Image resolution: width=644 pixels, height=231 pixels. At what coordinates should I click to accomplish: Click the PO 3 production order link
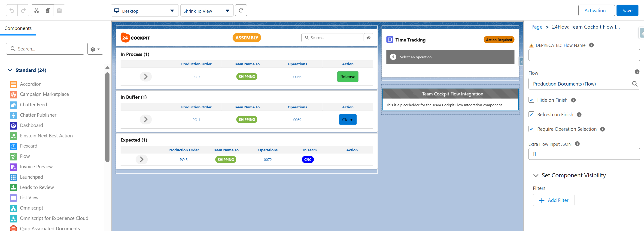[x=196, y=77]
